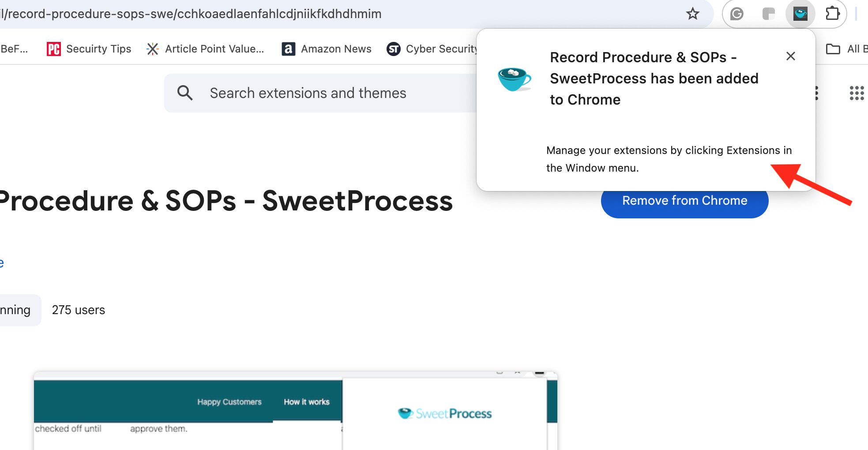Open the Grammarly extension icon
Screen dimensions: 868x450
click(736, 14)
